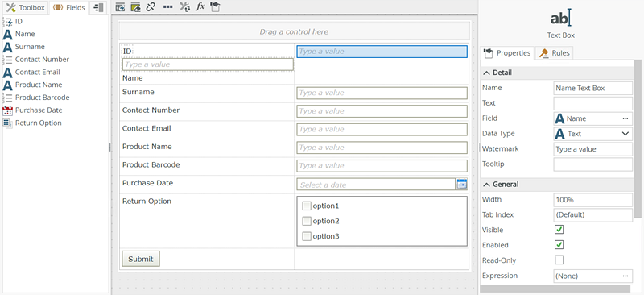Click the table with lightning bolt toolbar icon
Screen dimensions: 644x295
pyautogui.click(x=120, y=7)
